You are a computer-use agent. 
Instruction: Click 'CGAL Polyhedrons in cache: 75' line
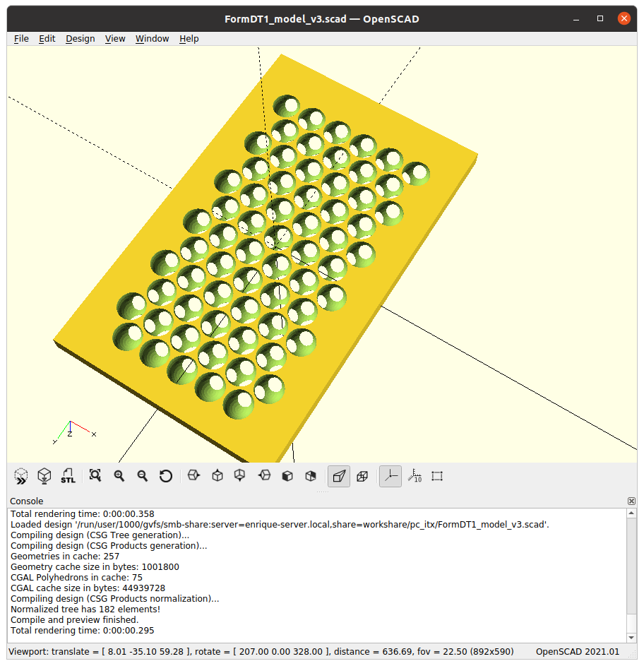(x=76, y=578)
